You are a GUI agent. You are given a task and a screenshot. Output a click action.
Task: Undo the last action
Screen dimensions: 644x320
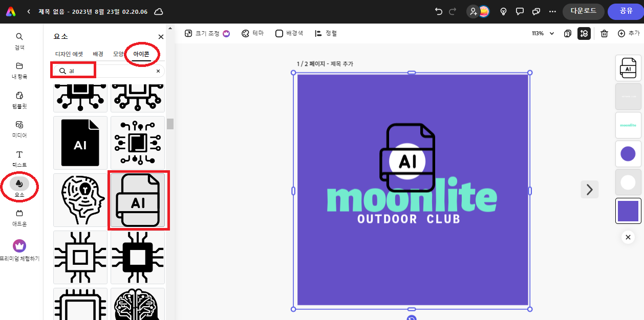(438, 11)
